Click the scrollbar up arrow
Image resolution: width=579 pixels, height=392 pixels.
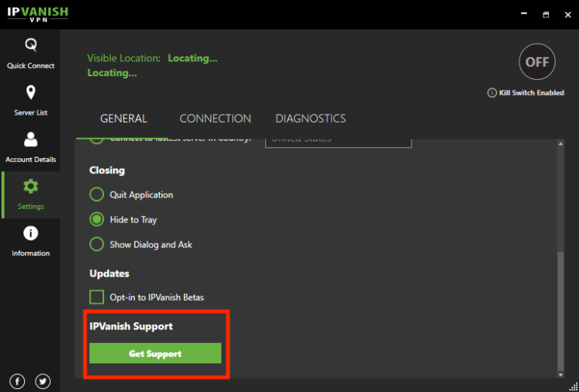[561, 144]
